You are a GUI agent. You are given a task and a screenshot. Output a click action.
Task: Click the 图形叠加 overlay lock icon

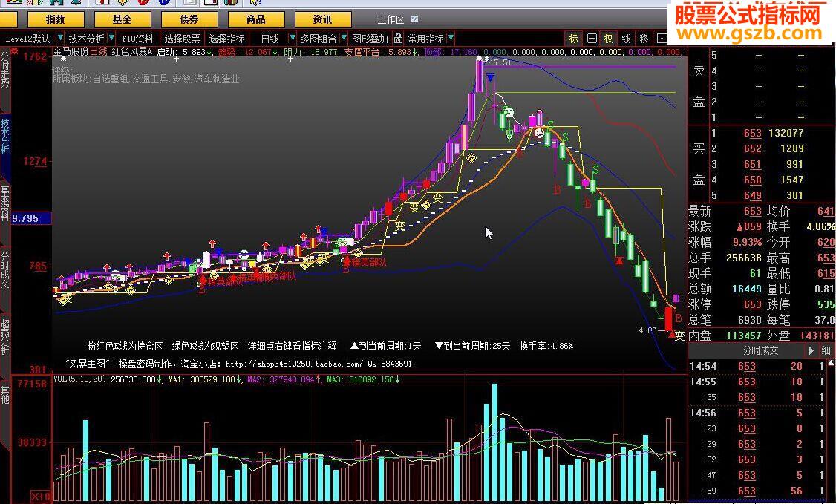[399, 39]
